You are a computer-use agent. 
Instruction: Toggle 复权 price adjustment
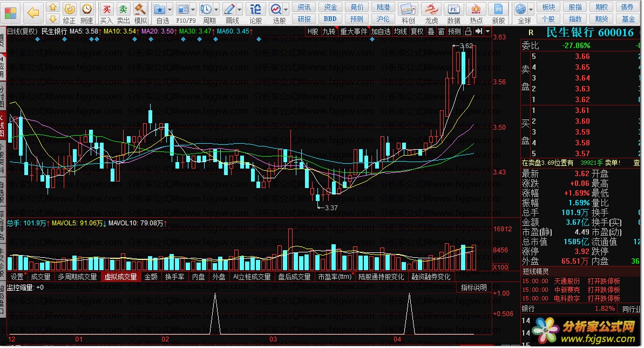click(x=417, y=31)
